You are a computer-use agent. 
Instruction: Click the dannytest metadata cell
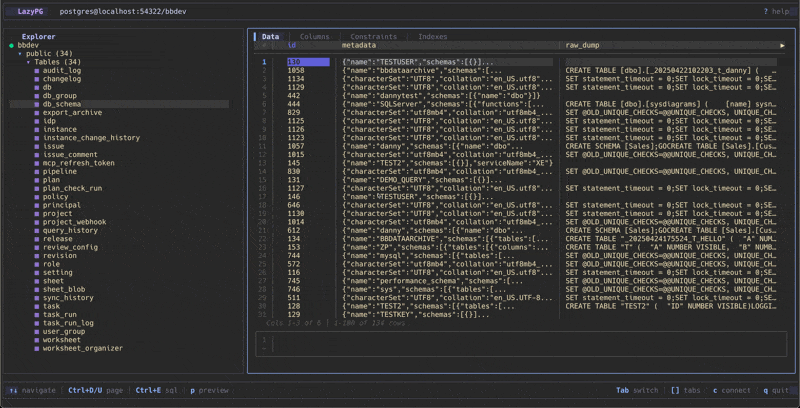[441, 96]
